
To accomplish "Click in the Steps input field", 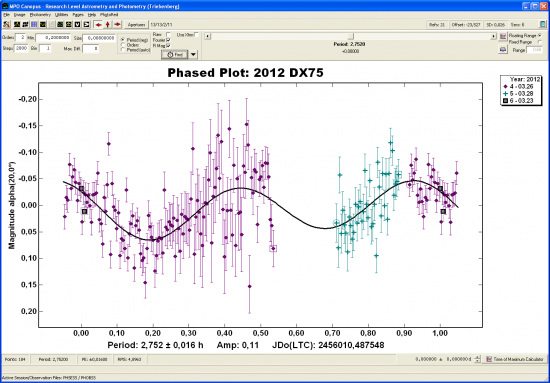I will click(21, 48).
